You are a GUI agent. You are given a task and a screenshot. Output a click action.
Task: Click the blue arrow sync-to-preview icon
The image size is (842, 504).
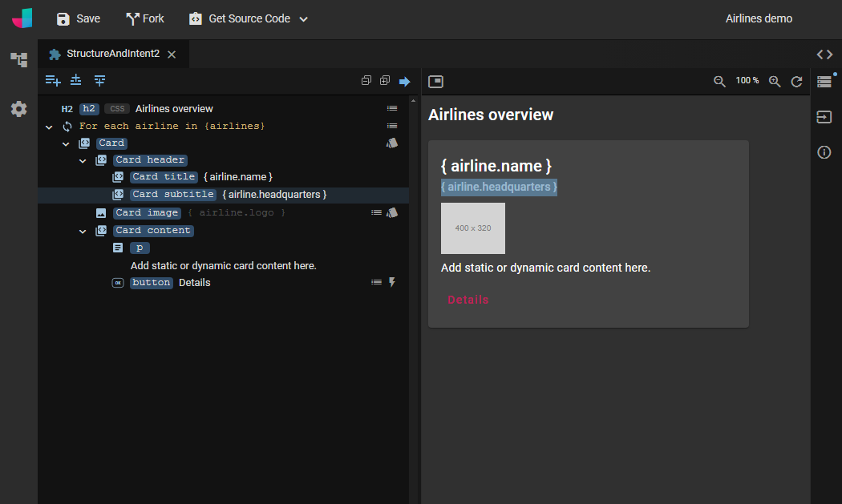pos(404,82)
